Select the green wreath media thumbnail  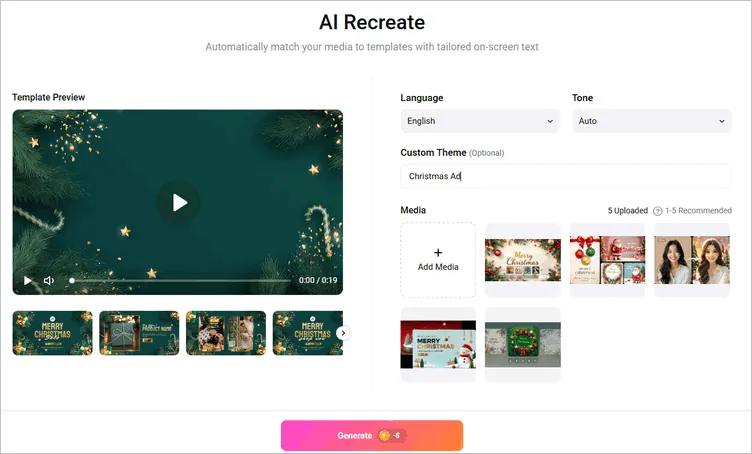[x=523, y=345]
